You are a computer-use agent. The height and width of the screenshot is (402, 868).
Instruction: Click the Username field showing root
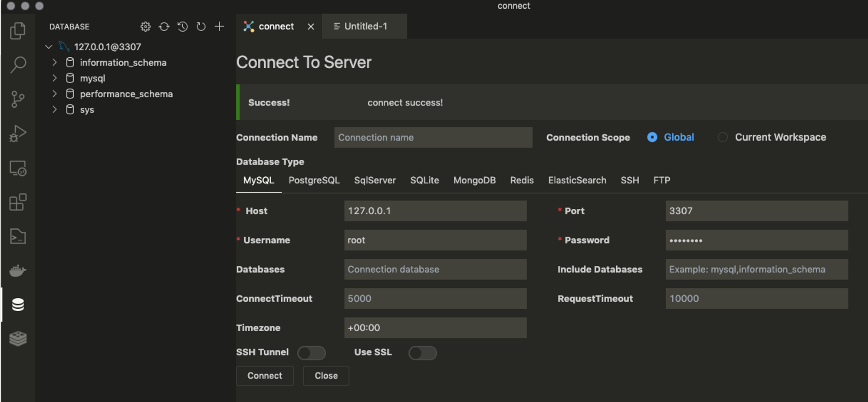[x=435, y=240]
